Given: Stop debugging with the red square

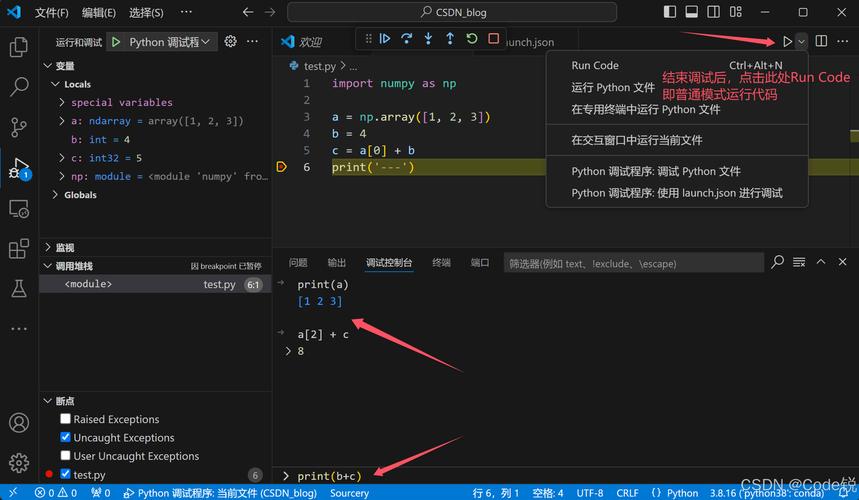Looking at the screenshot, I should tap(493, 39).
